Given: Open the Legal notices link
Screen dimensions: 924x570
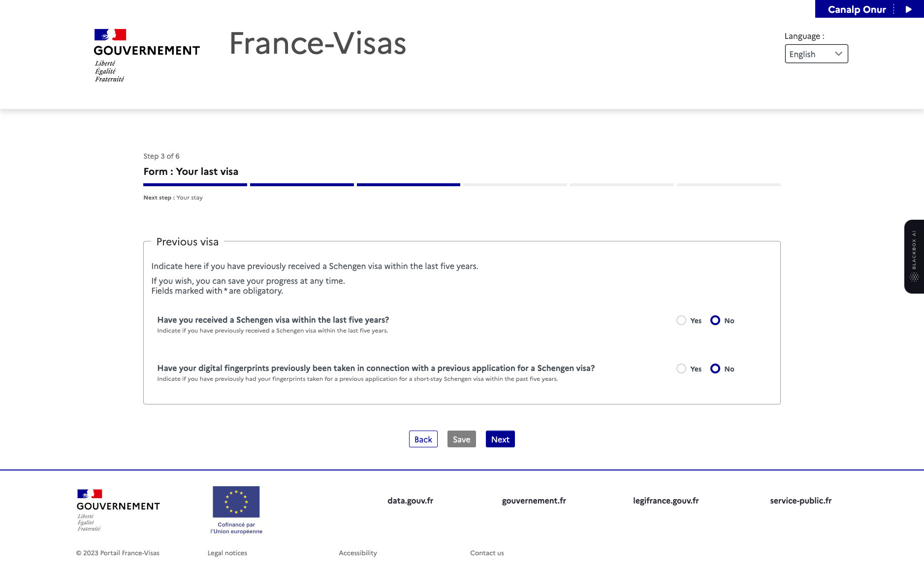Looking at the screenshot, I should pos(227,553).
